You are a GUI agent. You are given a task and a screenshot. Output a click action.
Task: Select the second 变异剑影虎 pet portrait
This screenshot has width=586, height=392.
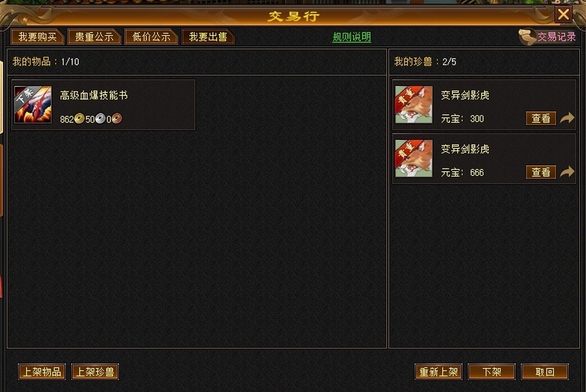[x=414, y=159]
